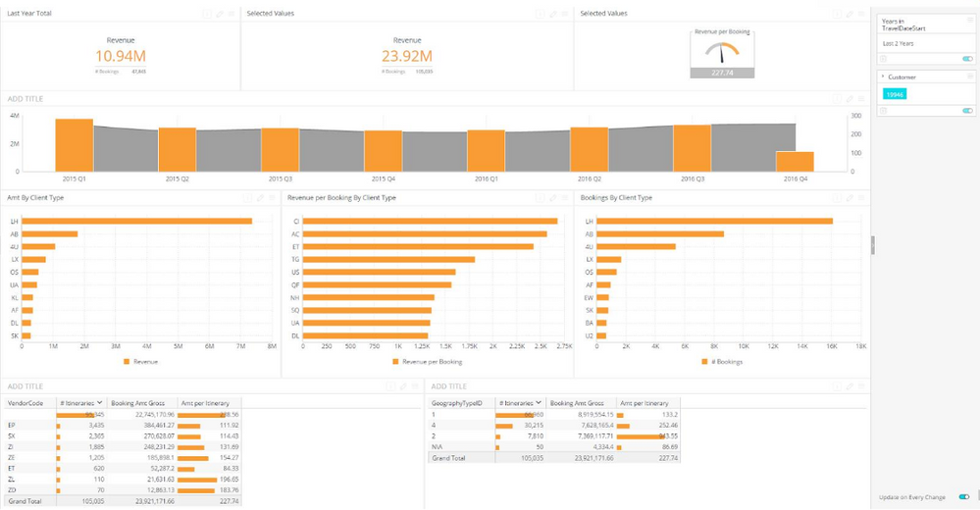Click the 2015 Q1 orange bar
The height and width of the screenshot is (510, 980).
[74, 145]
